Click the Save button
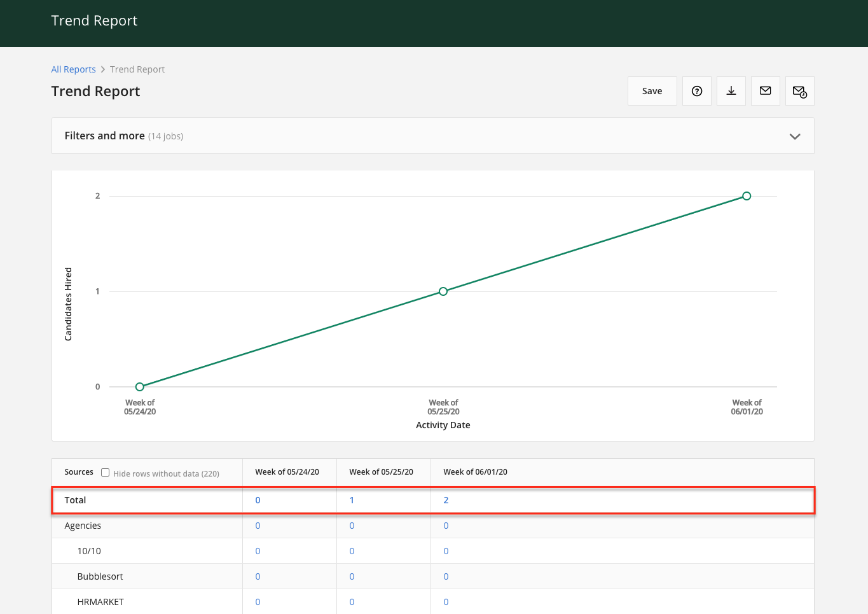868x614 pixels. [x=652, y=91]
